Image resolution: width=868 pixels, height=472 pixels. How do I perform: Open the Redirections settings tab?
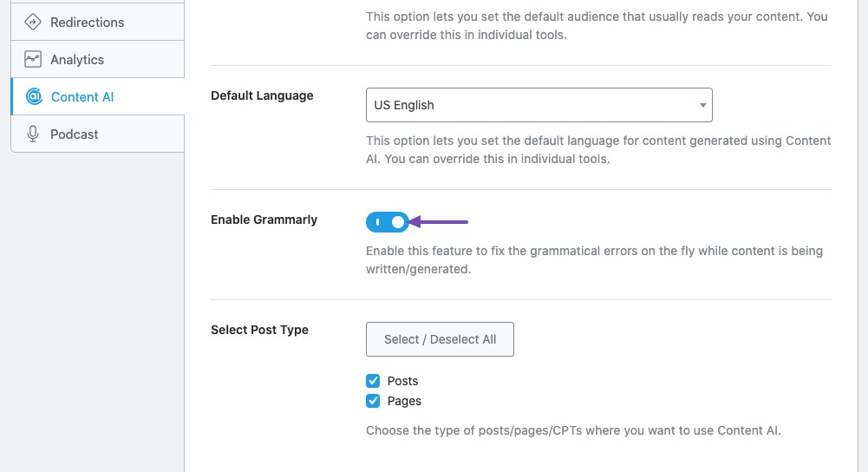coord(97,23)
